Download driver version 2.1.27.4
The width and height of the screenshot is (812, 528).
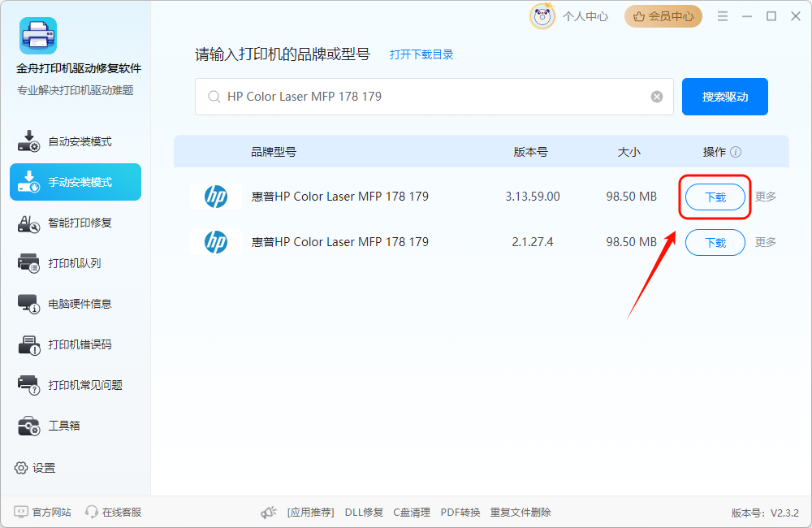click(x=715, y=243)
